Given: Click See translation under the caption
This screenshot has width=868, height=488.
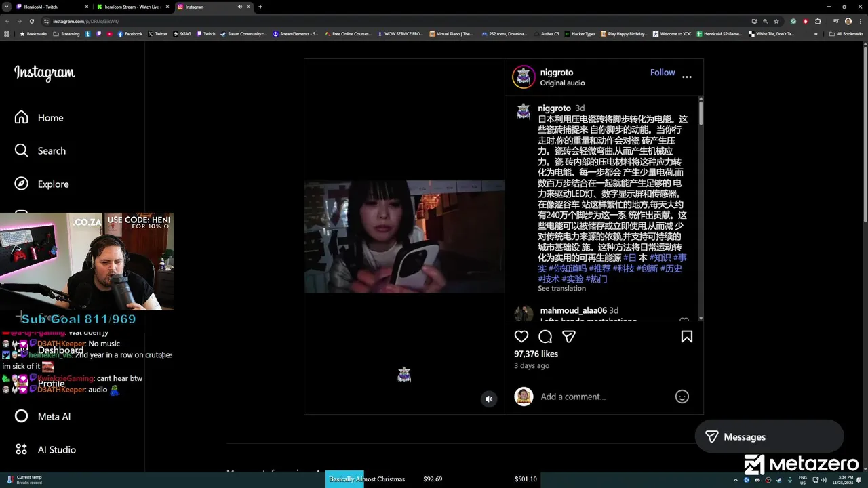Looking at the screenshot, I should click(x=561, y=288).
